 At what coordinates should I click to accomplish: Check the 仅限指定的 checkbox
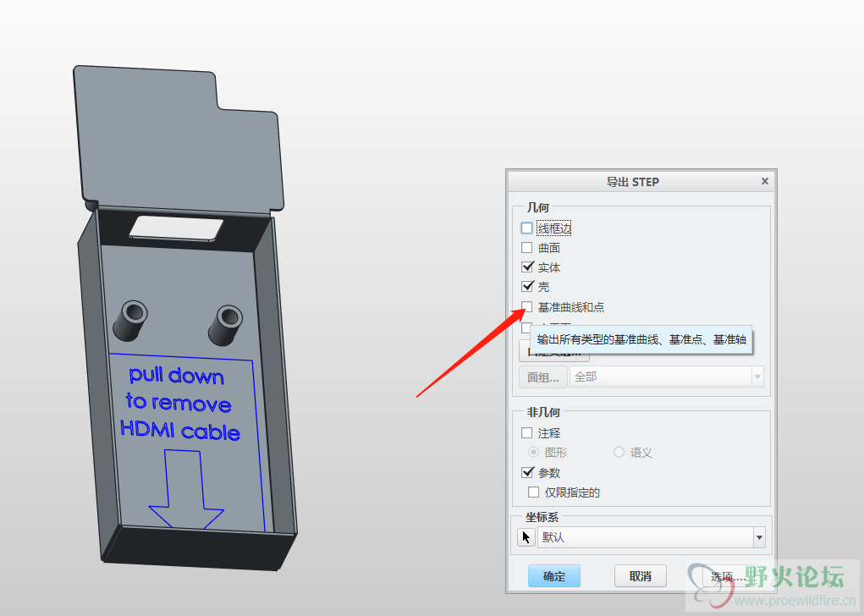[x=533, y=492]
